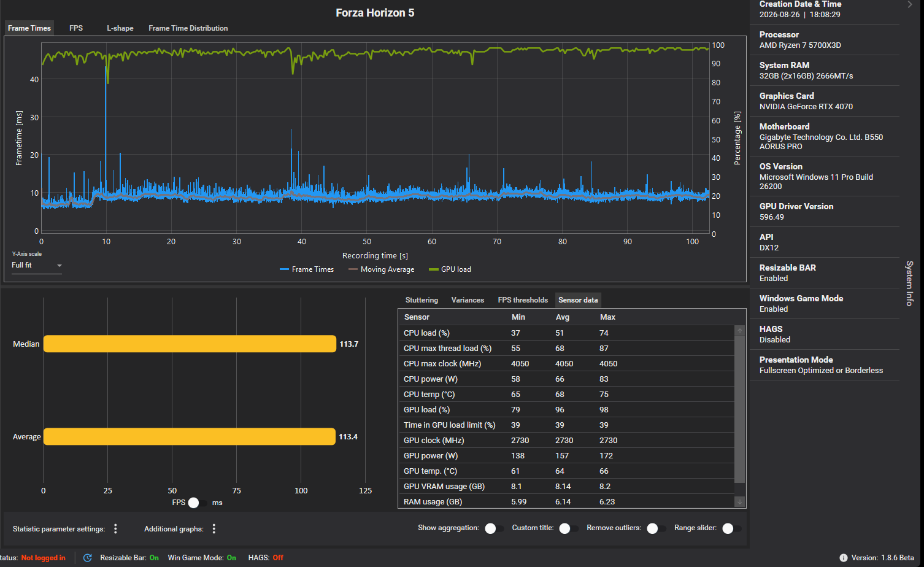The image size is (924, 567).
Task: Select the 'Time in GPU load limit (%)' row
Action: coord(566,425)
